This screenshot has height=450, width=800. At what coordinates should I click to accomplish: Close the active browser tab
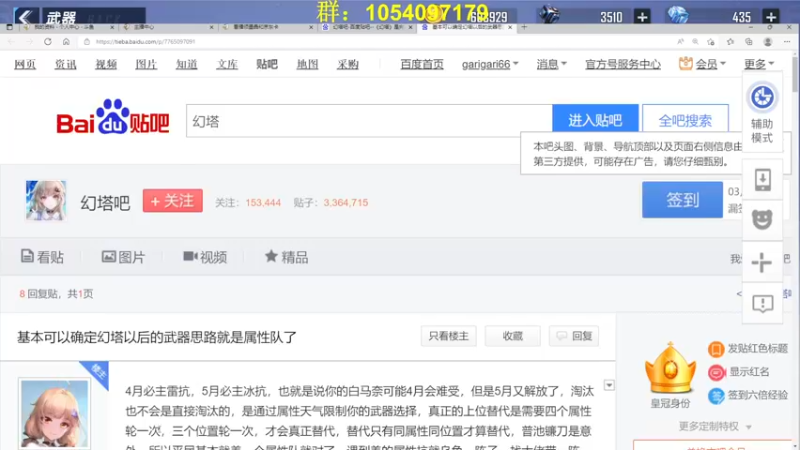[510, 27]
